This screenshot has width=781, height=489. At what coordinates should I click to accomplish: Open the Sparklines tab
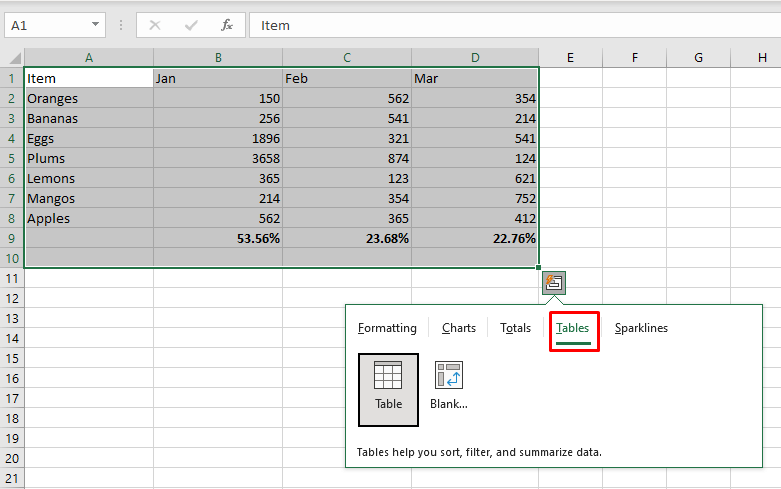coord(641,328)
